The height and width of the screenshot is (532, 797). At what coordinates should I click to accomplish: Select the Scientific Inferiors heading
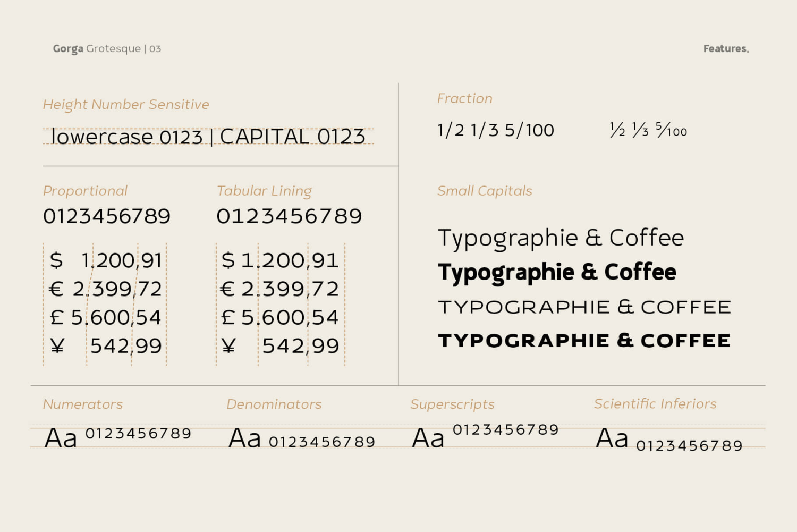click(x=655, y=404)
